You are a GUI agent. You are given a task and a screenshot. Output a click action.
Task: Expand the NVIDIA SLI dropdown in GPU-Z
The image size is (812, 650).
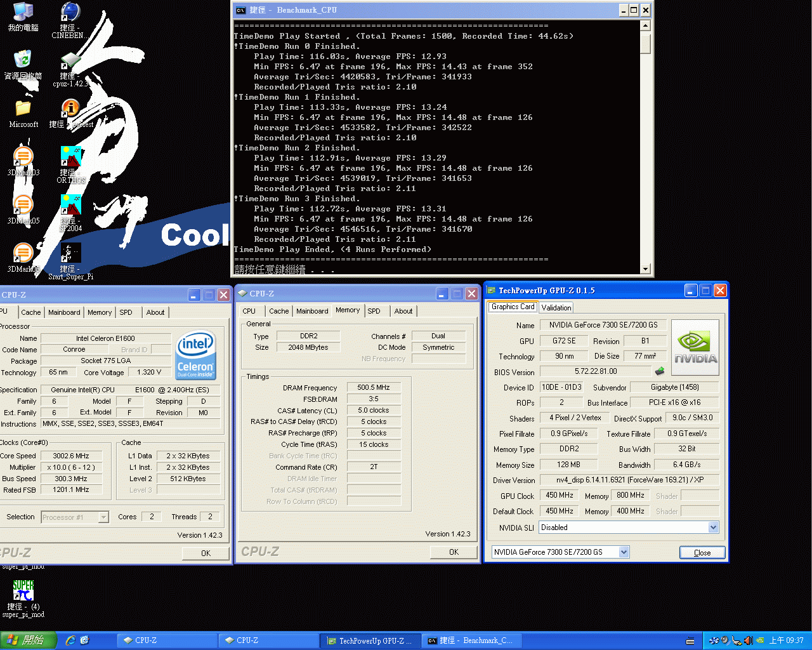point(713,527)
